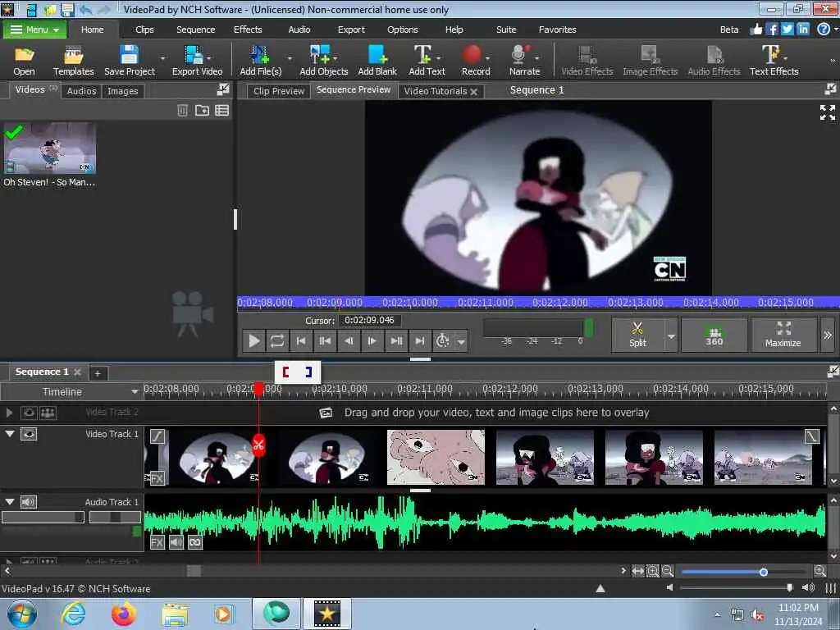Toggle the speaker icon on audio clip
This screenshot has height=630, width=840.
176,543
